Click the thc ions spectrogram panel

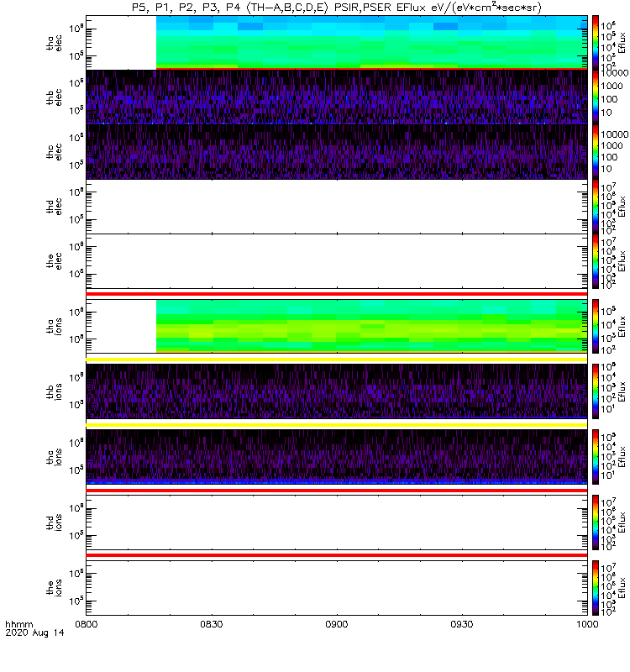[337, 457]
